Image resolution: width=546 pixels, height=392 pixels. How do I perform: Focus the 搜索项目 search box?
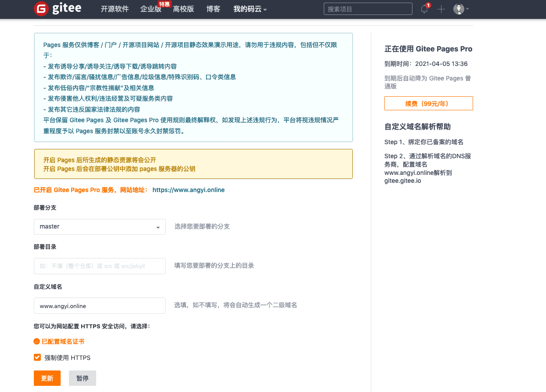pyautogui.click(x=368, y=9)
